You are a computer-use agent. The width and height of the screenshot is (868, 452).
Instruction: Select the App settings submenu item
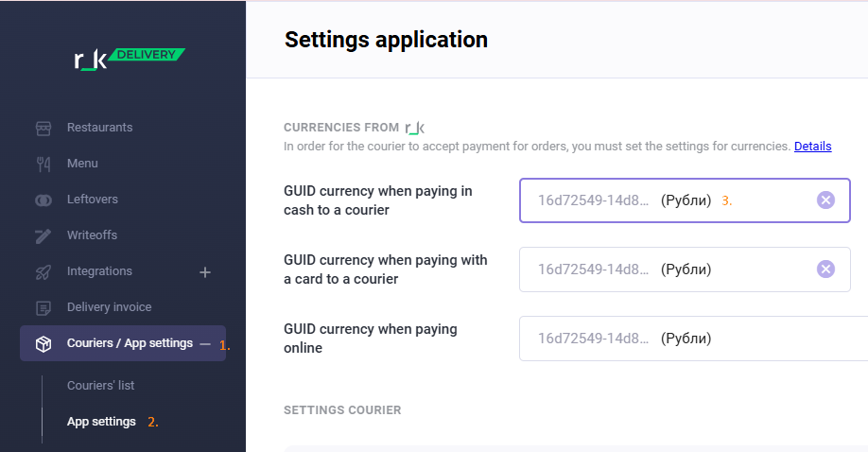click(101, 422)
